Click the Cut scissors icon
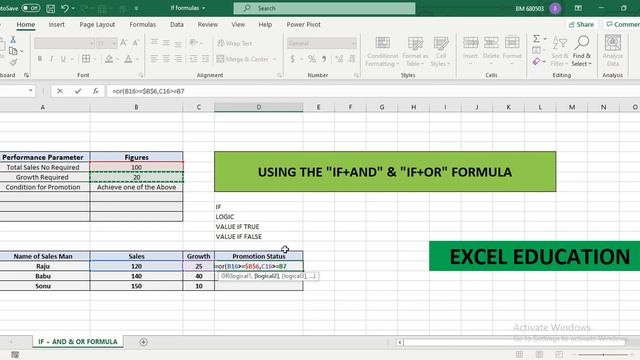640x360 pixels. (x=13, y=40)
